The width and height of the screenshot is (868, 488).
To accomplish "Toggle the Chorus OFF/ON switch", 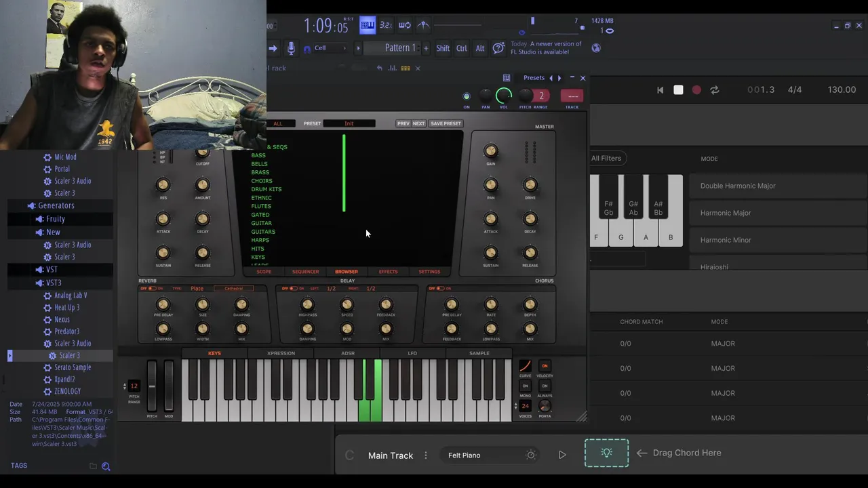I will [x=439, y=289].
